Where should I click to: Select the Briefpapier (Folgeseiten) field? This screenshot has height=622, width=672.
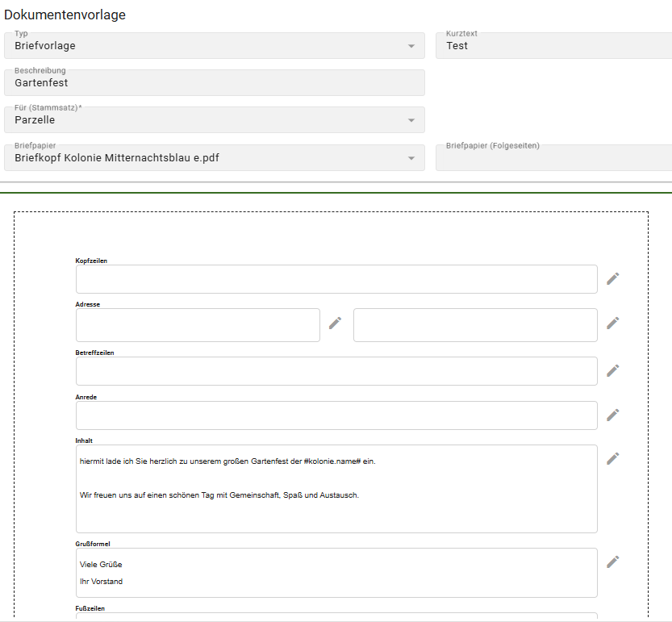[553, 158]
